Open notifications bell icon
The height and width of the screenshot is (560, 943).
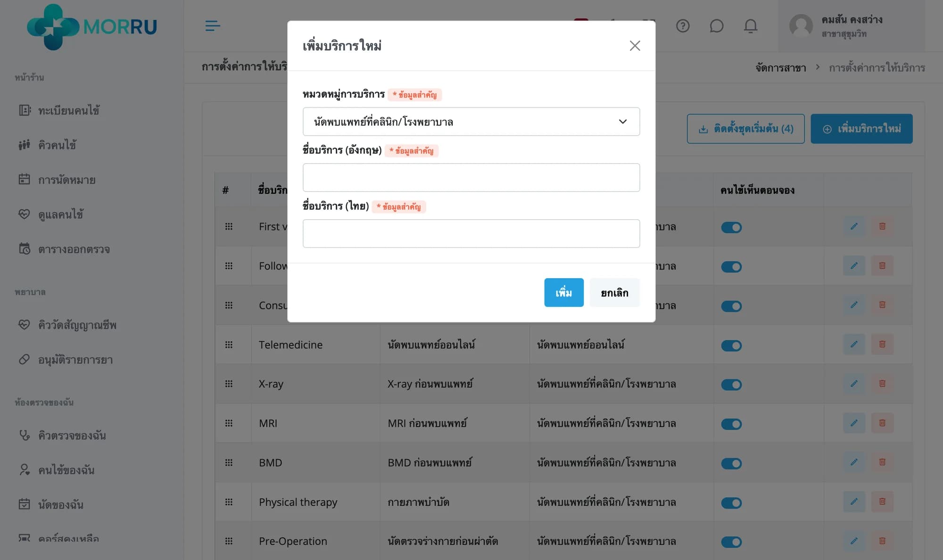coord(751,26)
